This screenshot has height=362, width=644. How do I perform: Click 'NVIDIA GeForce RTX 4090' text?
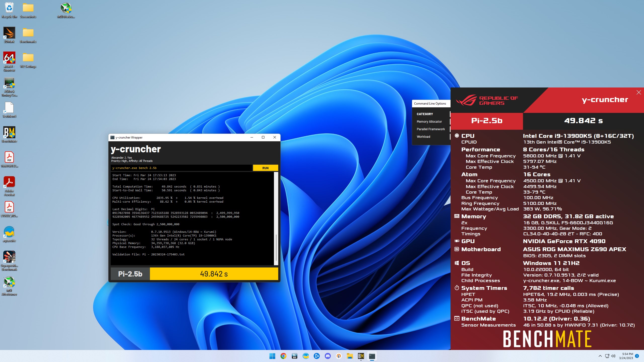click(564, 241)
